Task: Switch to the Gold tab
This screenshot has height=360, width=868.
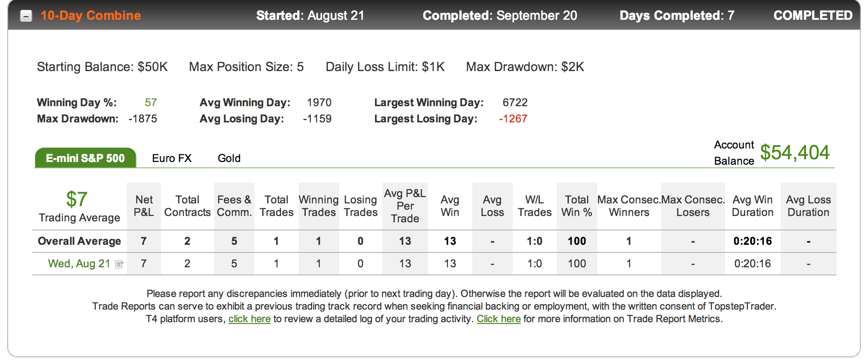Action: pos(229,158)
